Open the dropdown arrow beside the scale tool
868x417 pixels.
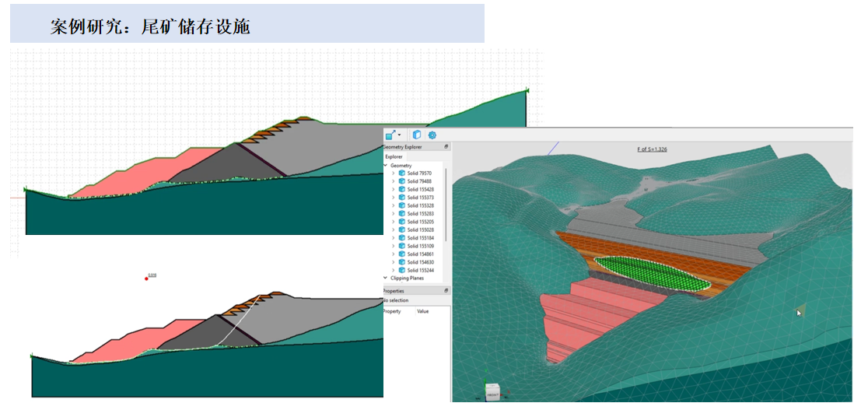[400, 135]
